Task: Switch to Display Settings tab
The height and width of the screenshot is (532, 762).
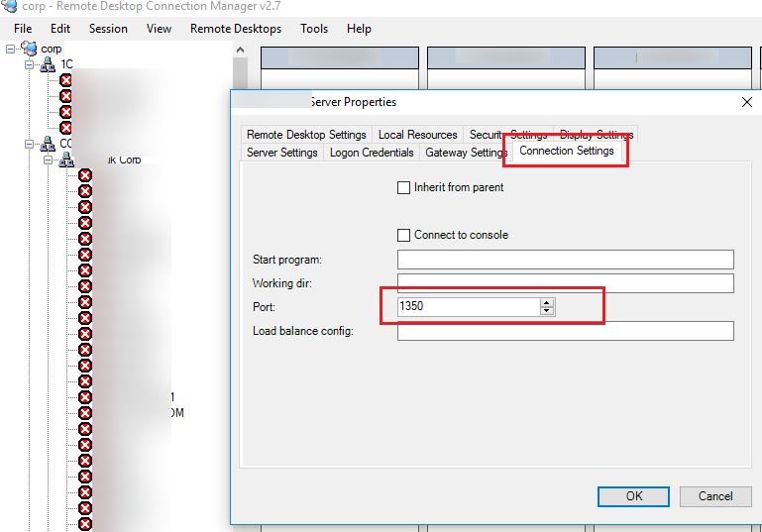Action: pyautogui.click(x=597, y=135)
